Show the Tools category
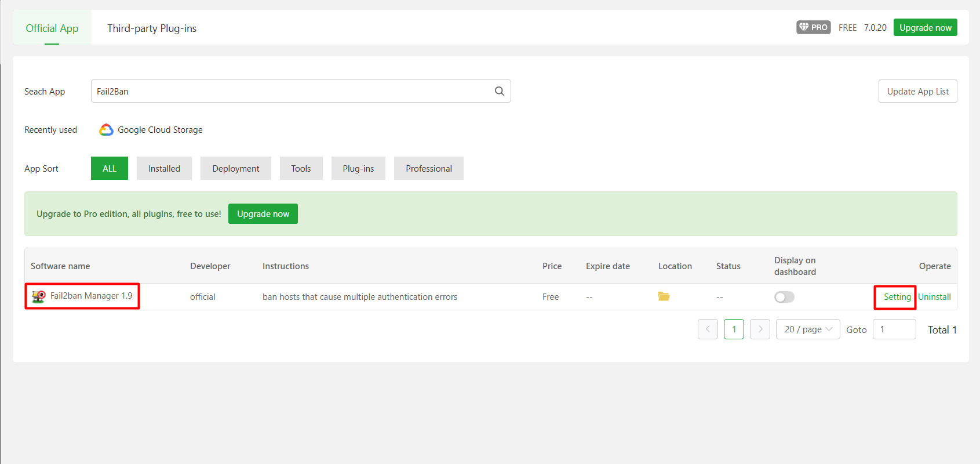980x464 pixels. point(301,168)
